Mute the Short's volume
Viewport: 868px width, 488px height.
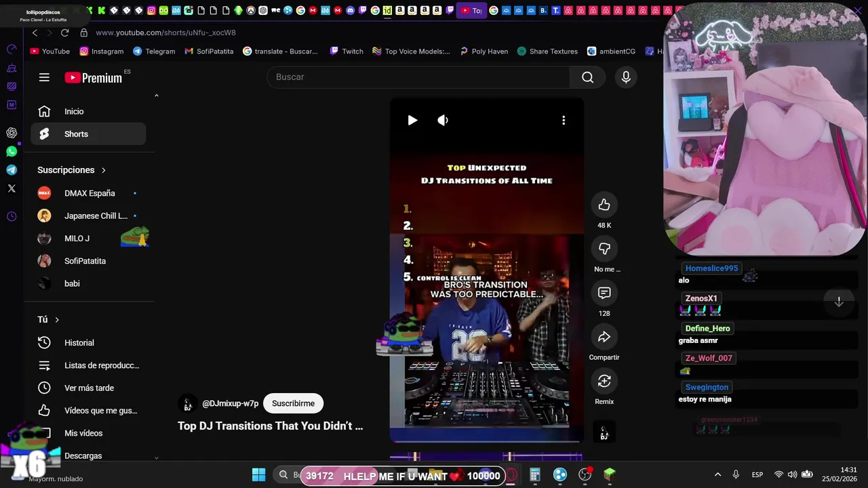click(443, 120)
